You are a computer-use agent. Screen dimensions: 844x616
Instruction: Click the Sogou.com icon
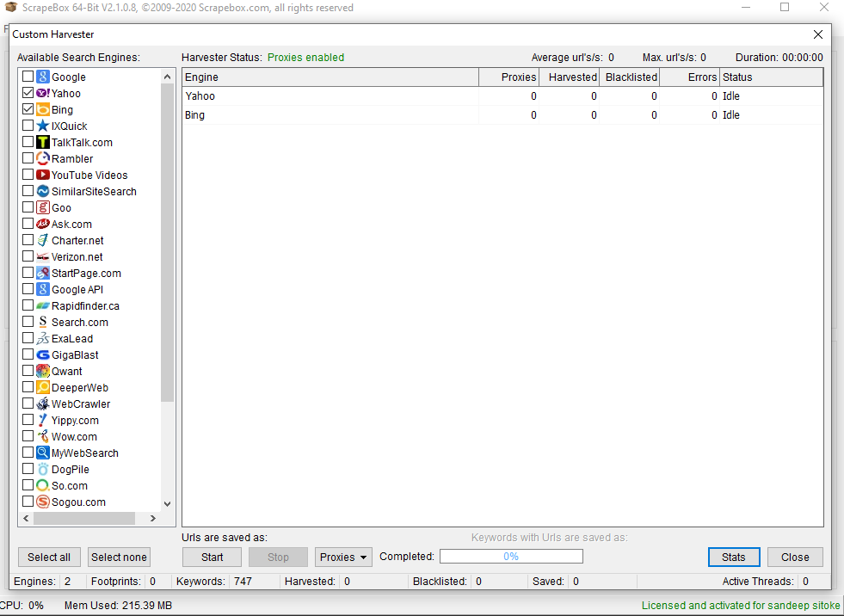(43, 502)
